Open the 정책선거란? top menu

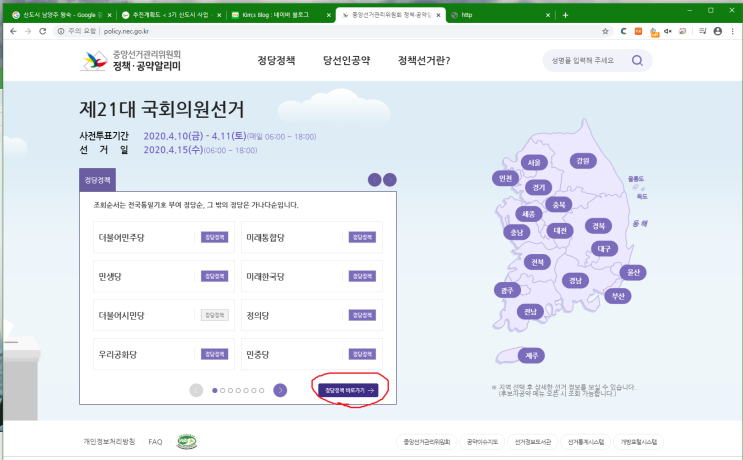(424, 61)
